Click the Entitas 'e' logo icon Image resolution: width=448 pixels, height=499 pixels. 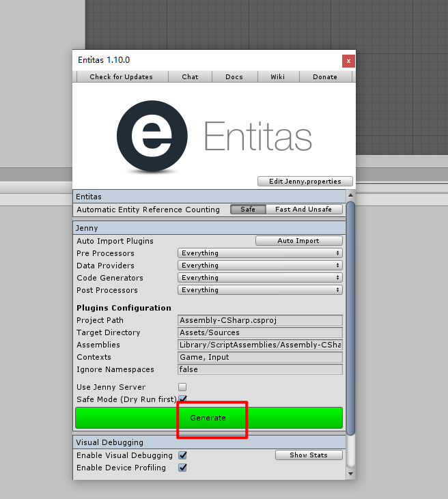pyautogui.click(x=152, y=137)
